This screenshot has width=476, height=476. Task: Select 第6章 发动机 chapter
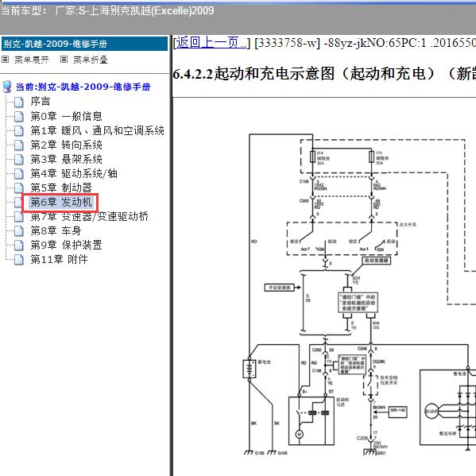pyautogui.click(x=61, y=202)
